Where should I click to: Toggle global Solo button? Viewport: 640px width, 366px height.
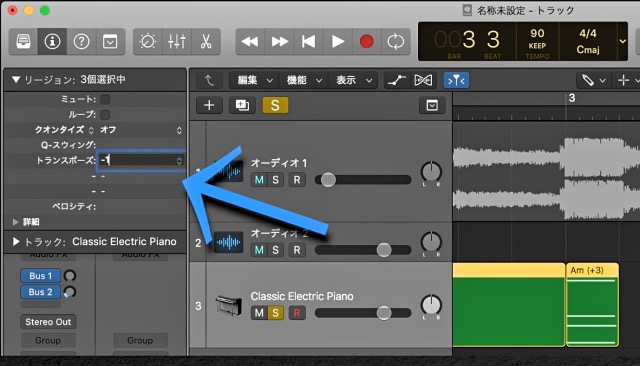[x=275, y=105]
